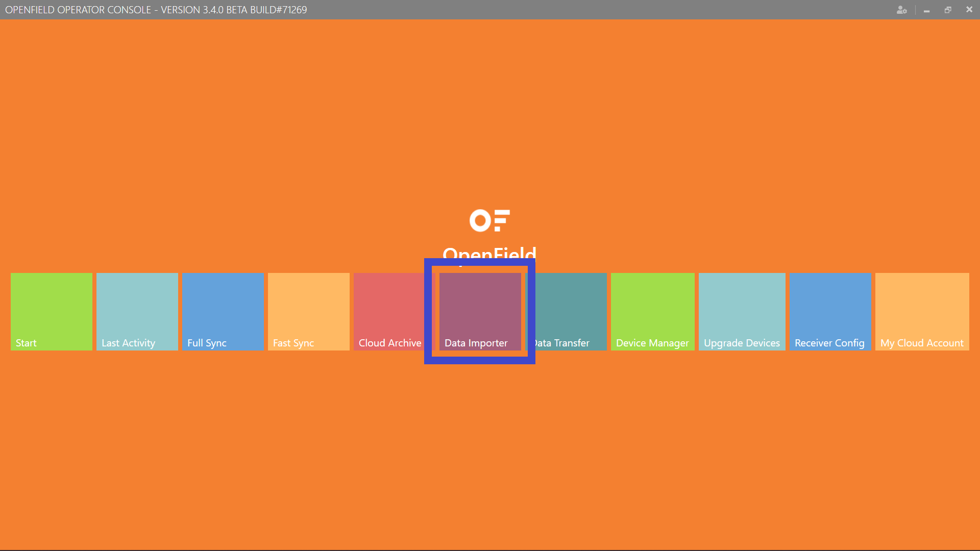Open the Device Manager tile
This screenshot has width=980, height=551.
point(653,312)
